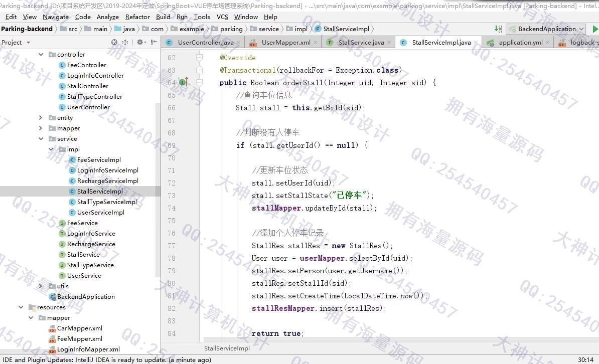
Task: Close the application.yml tab
Action: coord(547,43)
